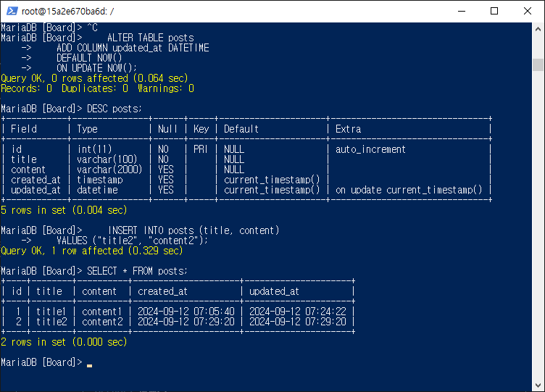Maximize the terminal window
This screenshot has width=545, height=392.
tap(494, 11)
